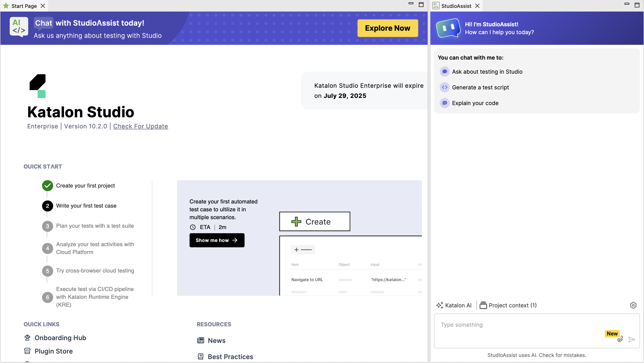Open StudioAssist settings gear
This screenshot has height=363, width=644.
pos(633,305)
